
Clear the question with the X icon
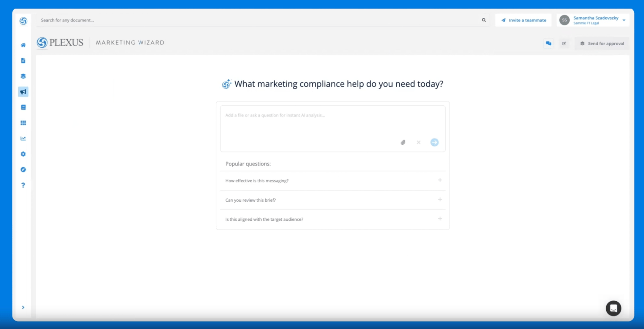(x=418, y=142)
